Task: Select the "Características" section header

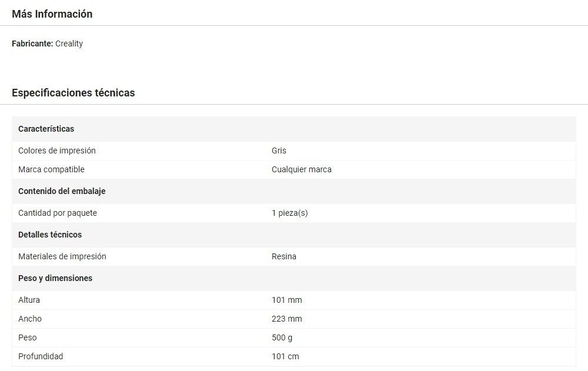Action: click(x=46, y=129)
